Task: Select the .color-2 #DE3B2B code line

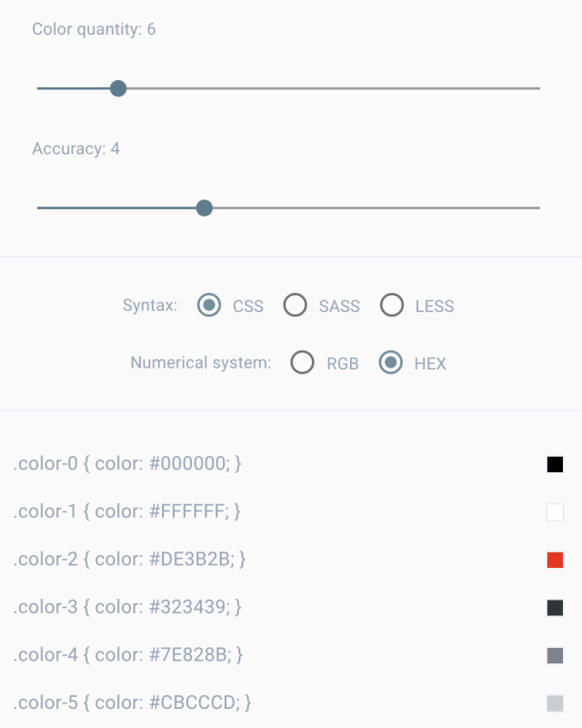Action: coord(129,559)
